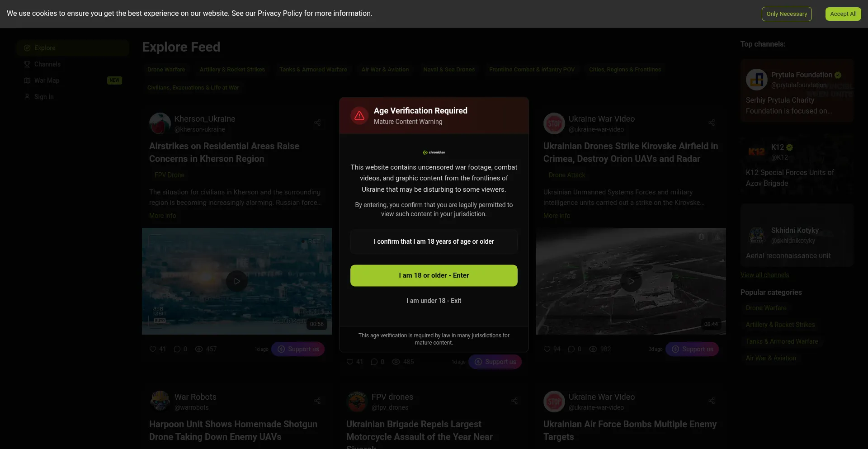Like the Kherson airstrikes post with 457 views
The width and height of the screenshot is (868, 449).
[153, 349]
